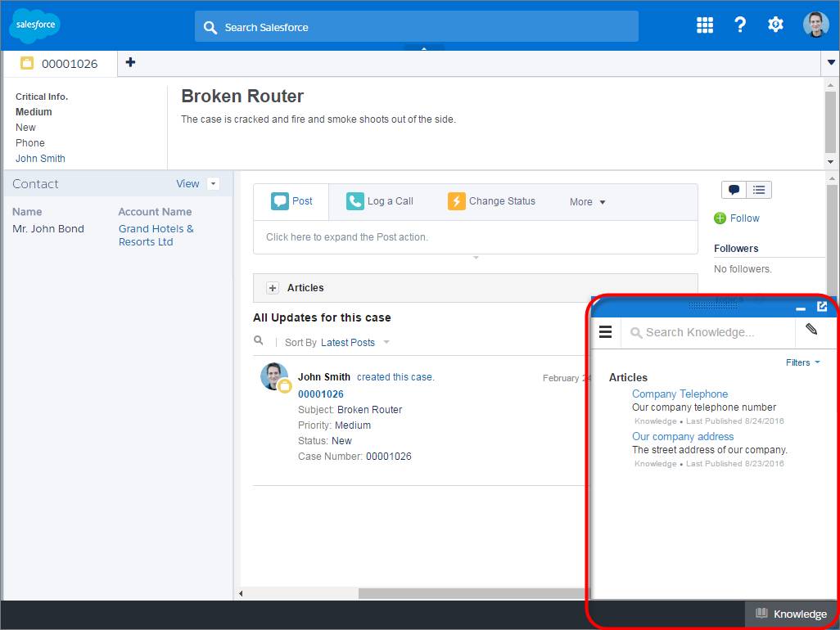The width and height of the screenshot is (840, 630).
Task: Click the feed search magnifier icon
Action: click(x=258, y=340)
